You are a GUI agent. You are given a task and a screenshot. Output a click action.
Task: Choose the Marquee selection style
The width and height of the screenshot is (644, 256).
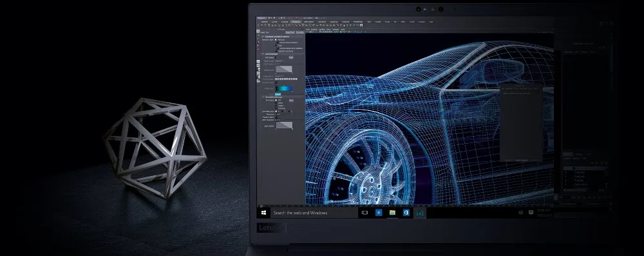click(276, 40)
